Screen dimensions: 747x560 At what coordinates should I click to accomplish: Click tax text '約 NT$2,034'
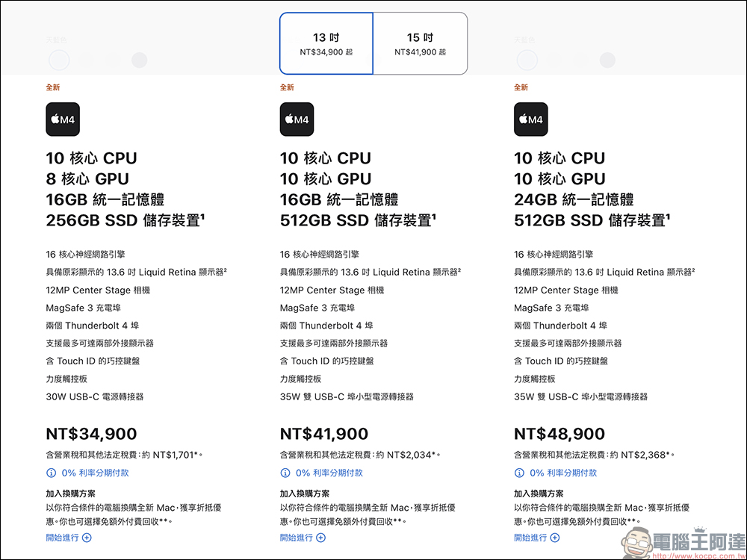pos(404,455)
